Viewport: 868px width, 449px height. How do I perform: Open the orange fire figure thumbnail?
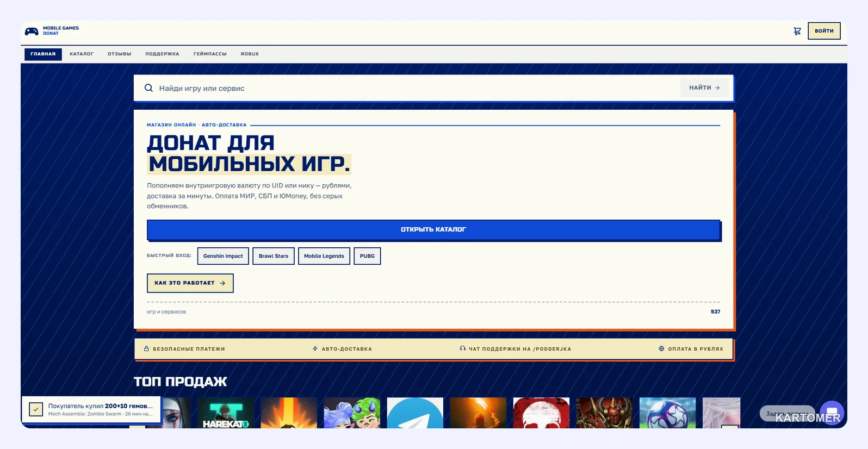point(478,413)
